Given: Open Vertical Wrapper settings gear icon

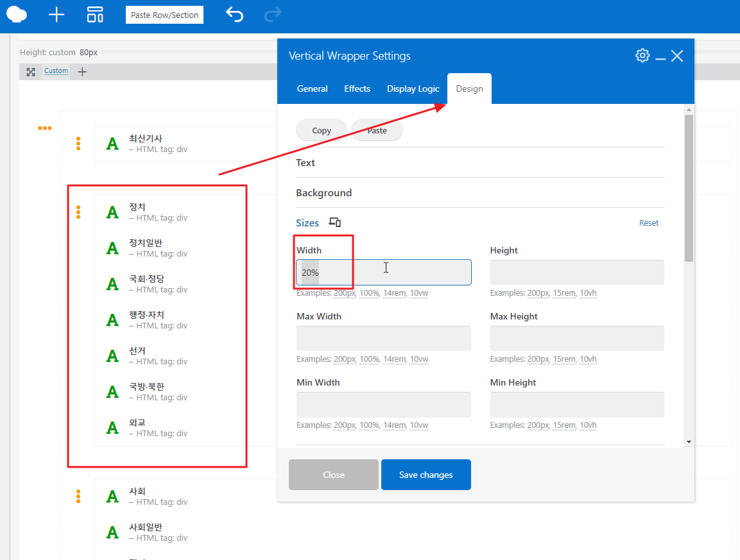Looking at the screenshot, I should pyautogui.click(x=642, y=56).
